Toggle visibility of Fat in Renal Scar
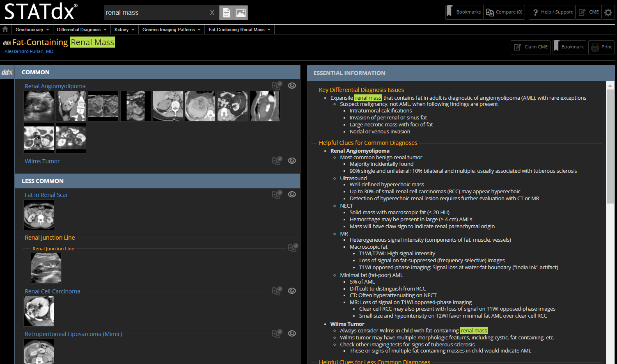The height and width of the screenshot is (364, 617). (292, 195)
